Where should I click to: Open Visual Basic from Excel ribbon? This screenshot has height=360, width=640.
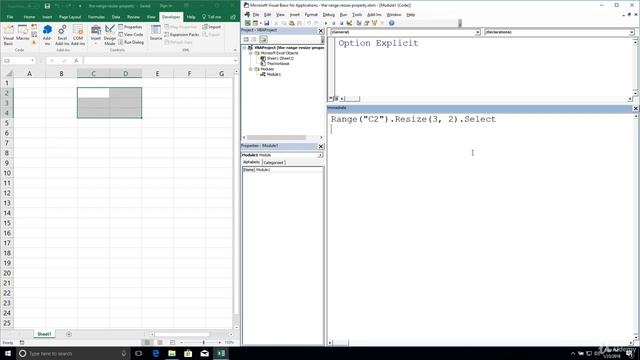(x=8, y=35)
